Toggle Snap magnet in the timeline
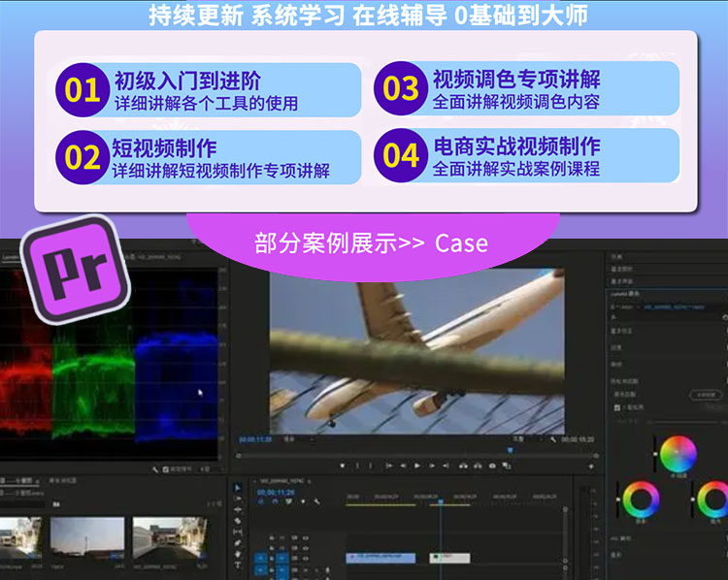Viewport: 728px width, 580px height. pyautogui.click(x=275, y=501)
